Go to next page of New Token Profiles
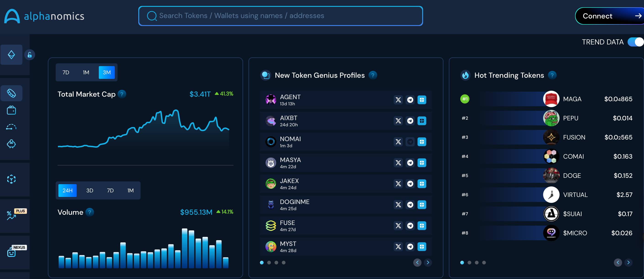Viewport: 644px width, 279px height. pyautogui.click(x=428, y=263)
